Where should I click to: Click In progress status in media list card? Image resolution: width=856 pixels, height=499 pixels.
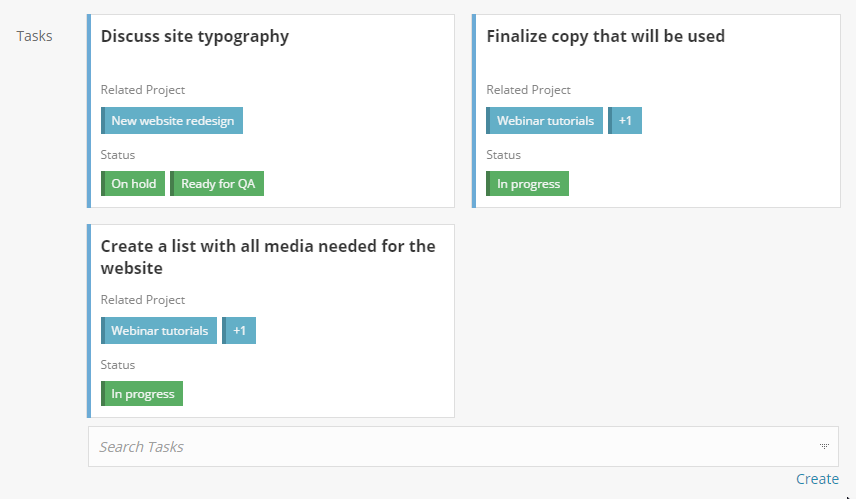pos(142,394)
